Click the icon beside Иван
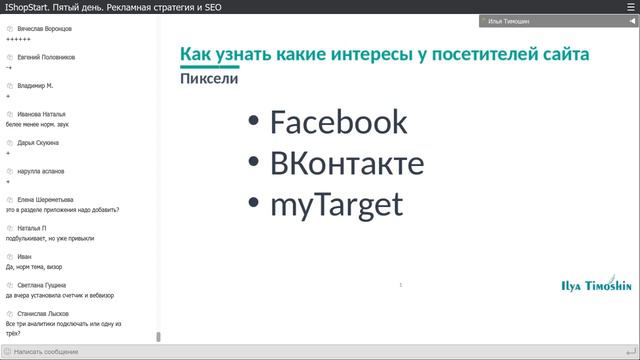The width and height of the screenshot is (640, 360). click(x=10, y=257)
